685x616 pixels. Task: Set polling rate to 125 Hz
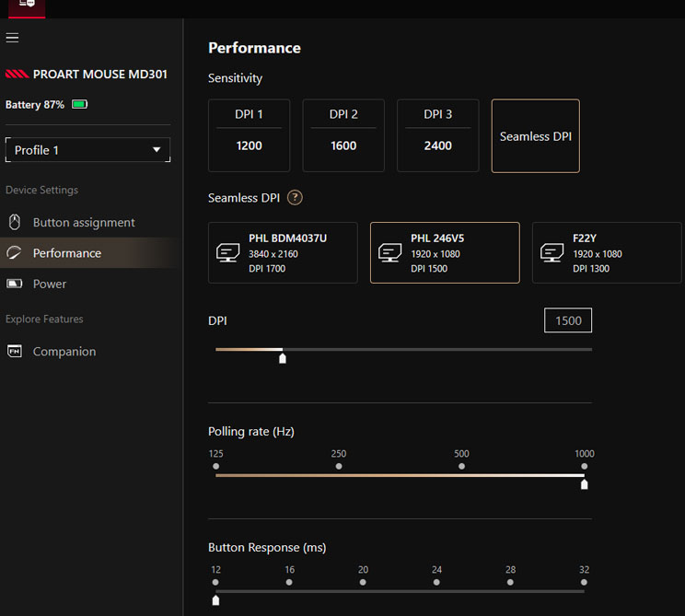[x=215, y=466]
